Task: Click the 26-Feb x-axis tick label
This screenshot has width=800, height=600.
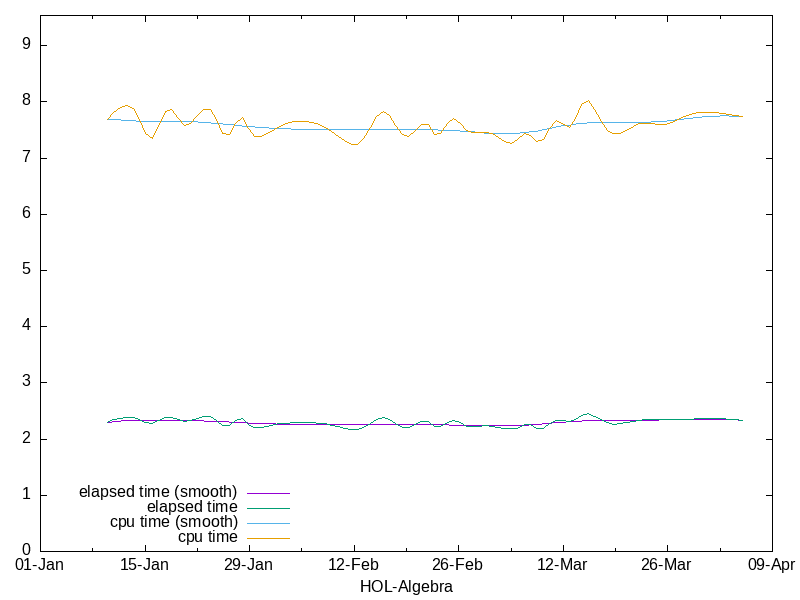Action: (x=457, y=566)
